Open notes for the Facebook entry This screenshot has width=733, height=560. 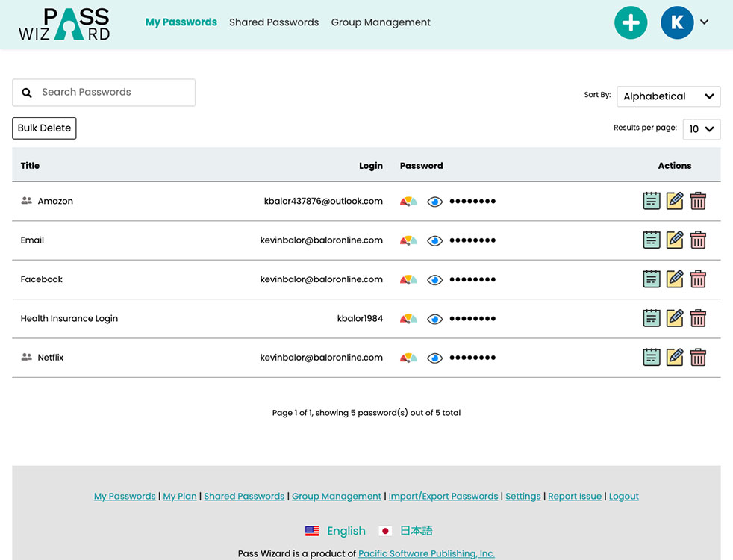(x=651, y=279)
